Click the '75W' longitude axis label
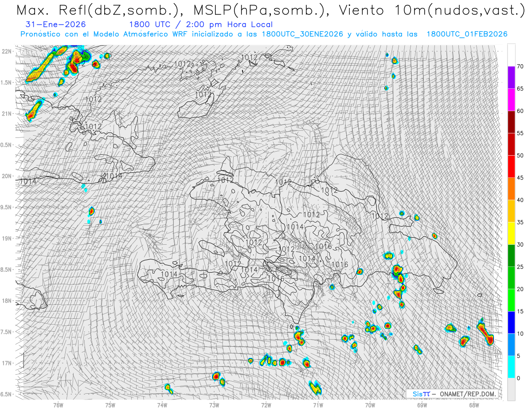 [110, 405]
